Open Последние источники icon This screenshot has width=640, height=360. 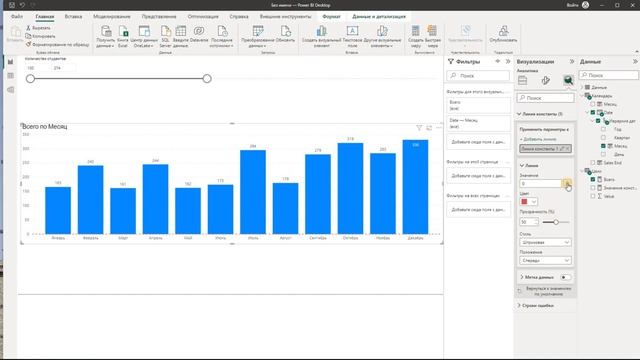pyautogui.click(x=222, y=31)
